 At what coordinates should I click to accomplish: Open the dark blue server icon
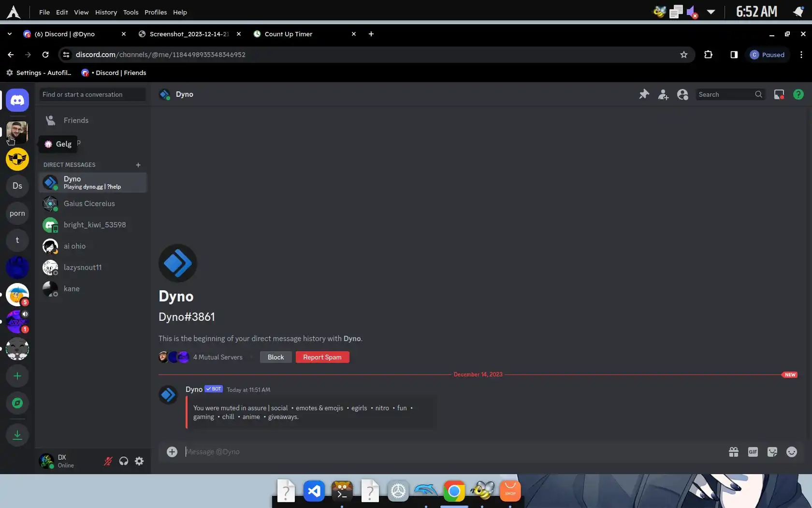(17, 268)
